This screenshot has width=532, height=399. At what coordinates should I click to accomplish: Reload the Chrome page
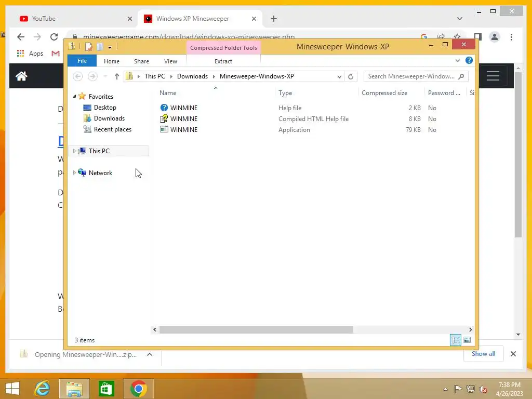(x=54, y=37)
